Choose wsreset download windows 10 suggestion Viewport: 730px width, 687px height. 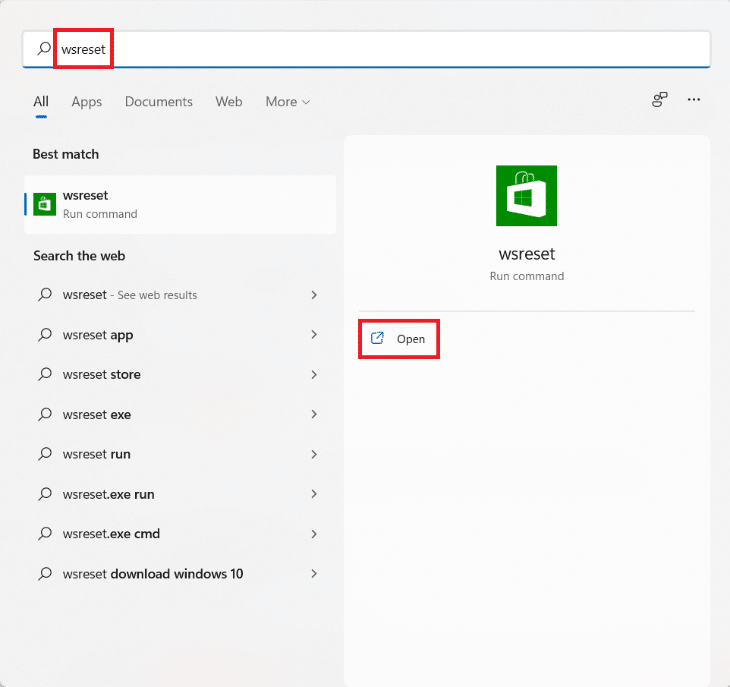tap(153, 574)
